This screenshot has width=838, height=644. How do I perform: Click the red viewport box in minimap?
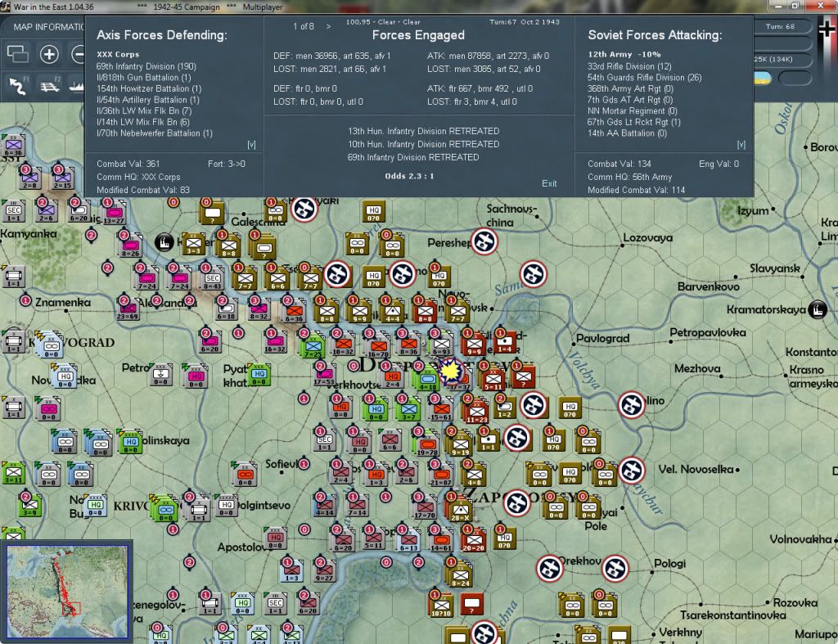click(x=71, y=609)
